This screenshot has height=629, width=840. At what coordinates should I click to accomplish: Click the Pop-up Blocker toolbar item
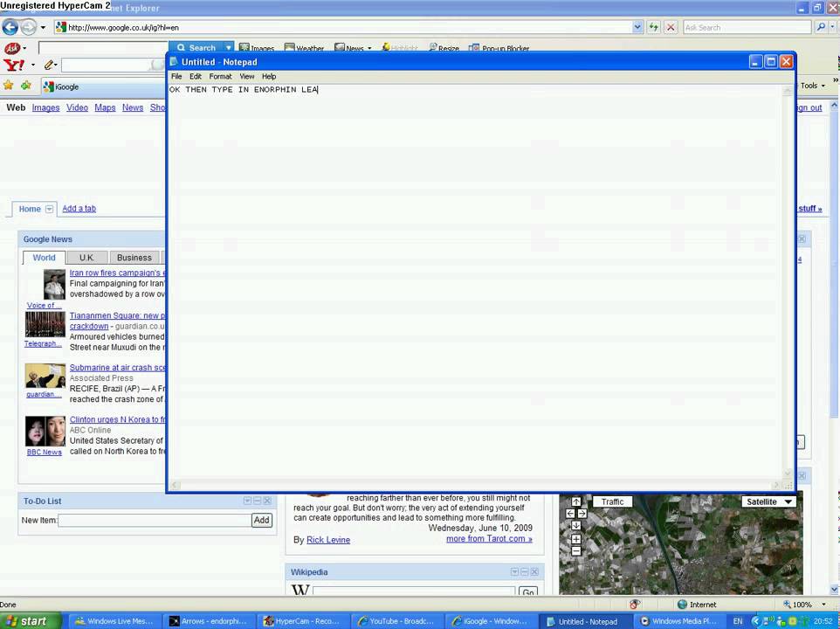click(499, 48)
